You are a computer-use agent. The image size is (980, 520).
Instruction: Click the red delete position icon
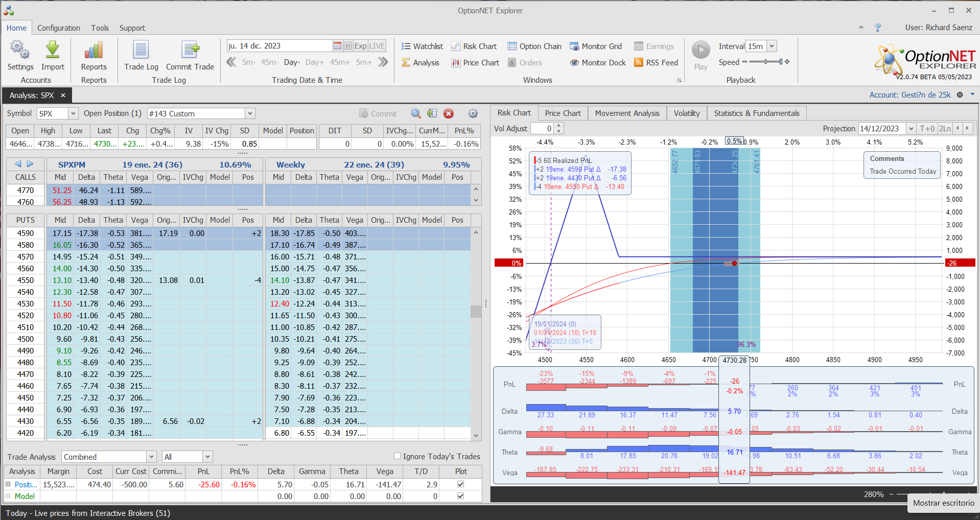449,113
